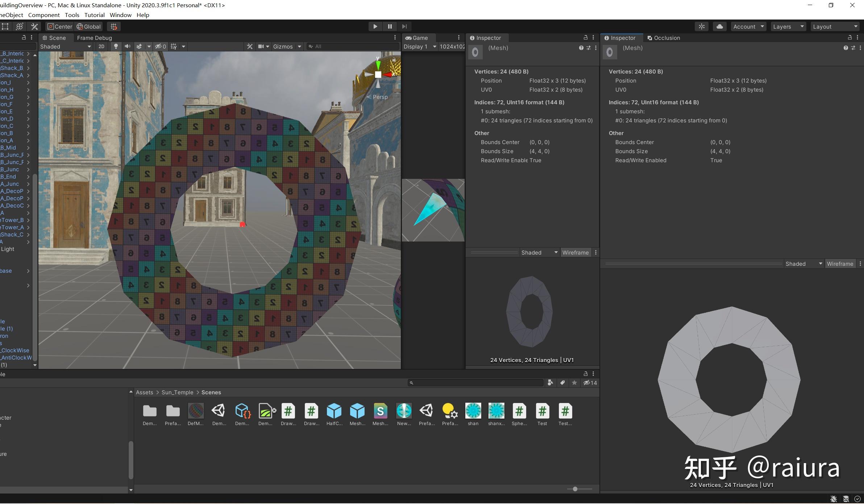The height and width of the screenshot is (504, 864).
Task: Click the mesh preview thumbnail sphere
Action: pos(475,52)
